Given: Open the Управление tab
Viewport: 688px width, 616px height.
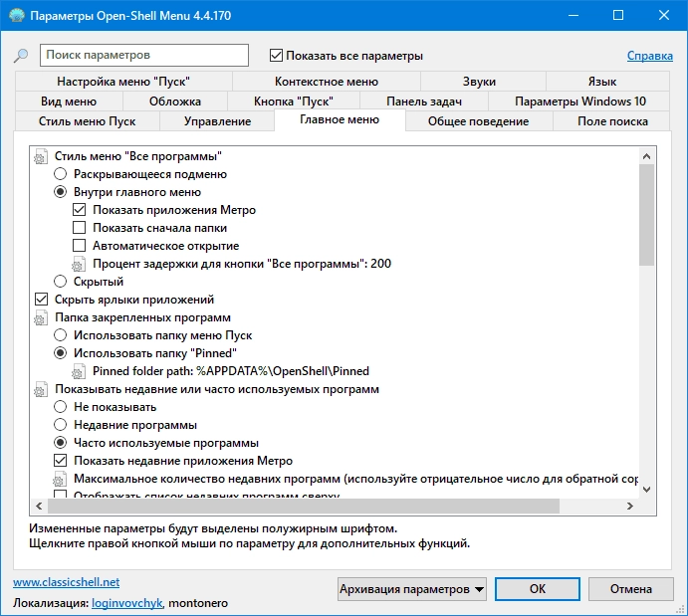Looking at the screenshot, I should tap(217, 121).
